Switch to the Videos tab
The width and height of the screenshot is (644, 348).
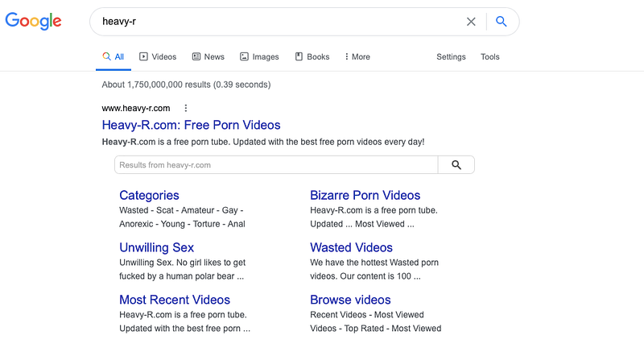[x=158, y=56]
